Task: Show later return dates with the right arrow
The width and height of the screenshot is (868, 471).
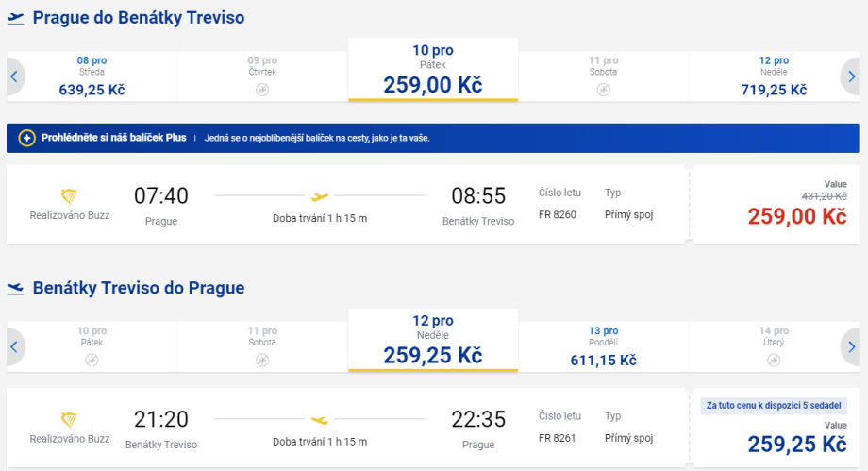Action: point(851,346)
